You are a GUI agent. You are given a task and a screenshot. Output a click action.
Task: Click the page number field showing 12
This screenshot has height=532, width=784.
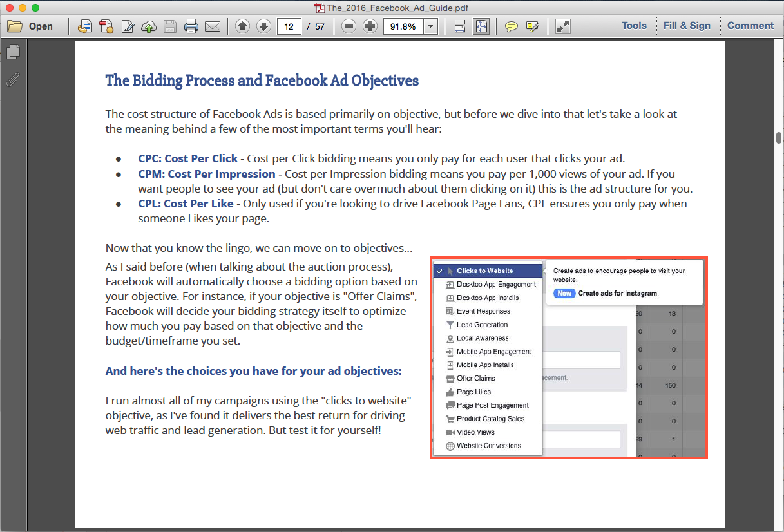tap(289, 26)
